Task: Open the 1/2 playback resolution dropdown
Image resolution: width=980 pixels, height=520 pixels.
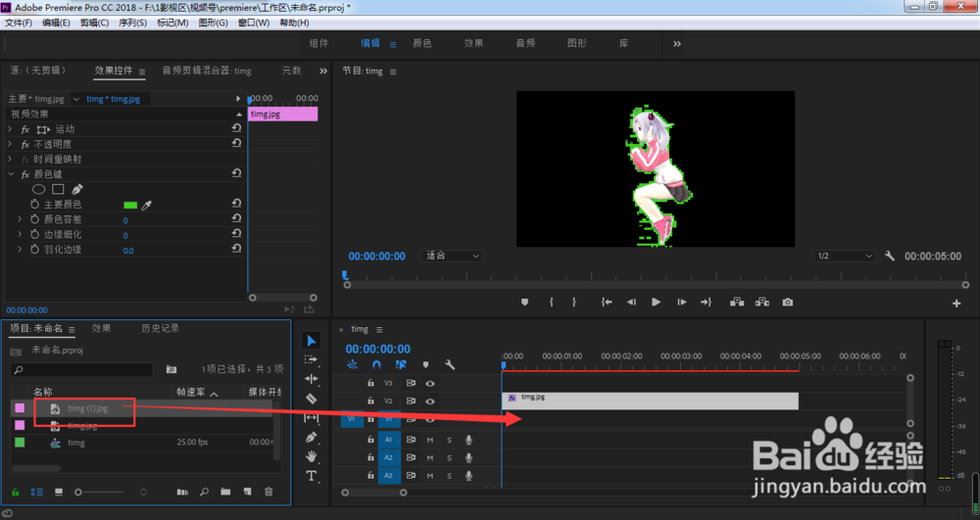Action: [x=844, y=256]
